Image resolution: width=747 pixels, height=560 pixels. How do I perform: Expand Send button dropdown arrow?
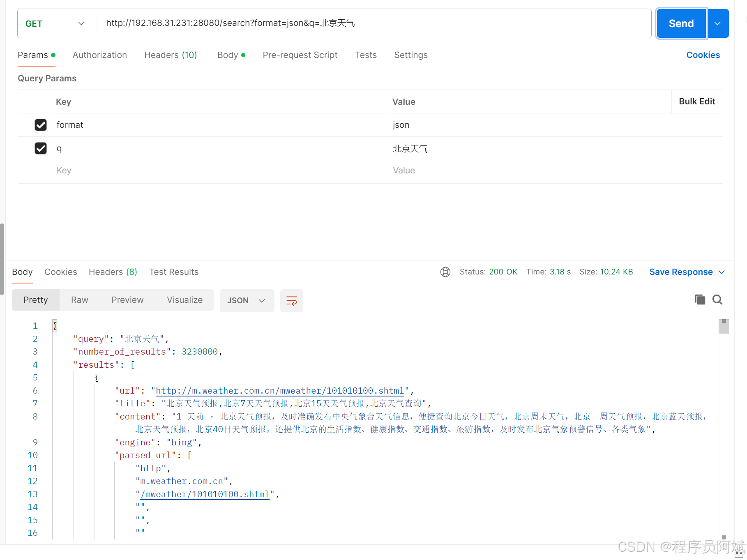[718, 23]
